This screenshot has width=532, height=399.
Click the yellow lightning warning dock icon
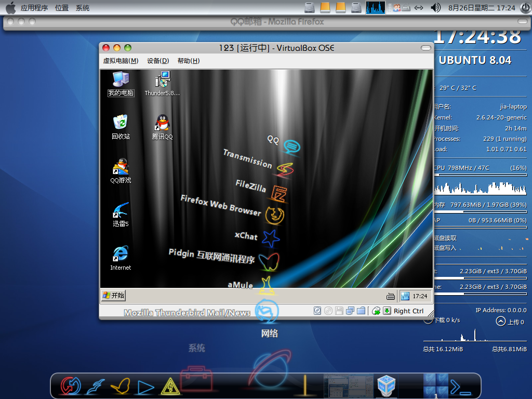(x=170, y=387)
